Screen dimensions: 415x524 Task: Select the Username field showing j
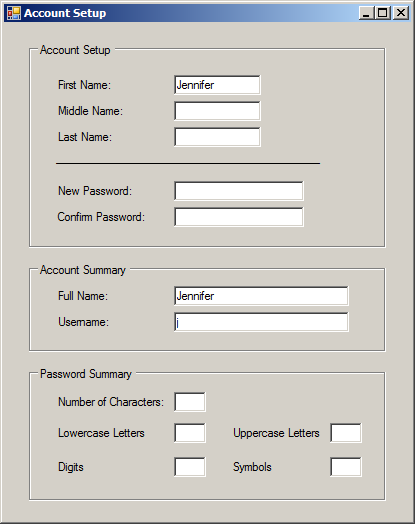coord(261,322)
